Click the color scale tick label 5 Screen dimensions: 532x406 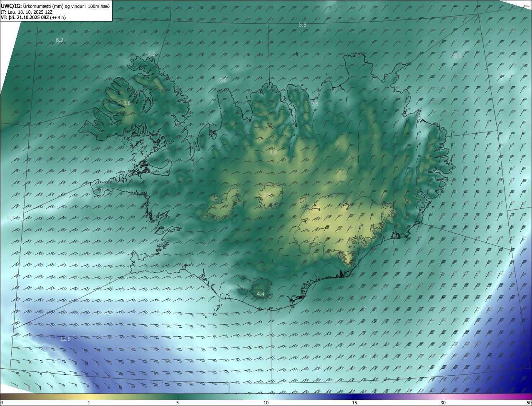tap(177, 403)
